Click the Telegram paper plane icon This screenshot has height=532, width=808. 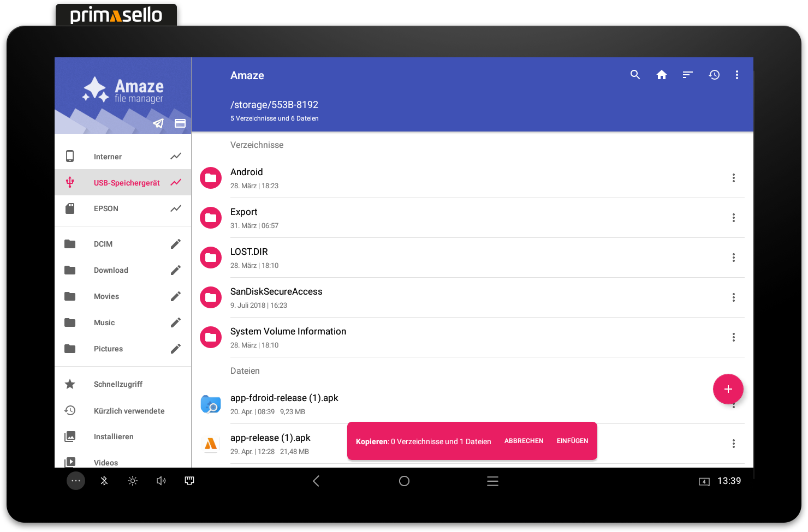coord(158,123)
